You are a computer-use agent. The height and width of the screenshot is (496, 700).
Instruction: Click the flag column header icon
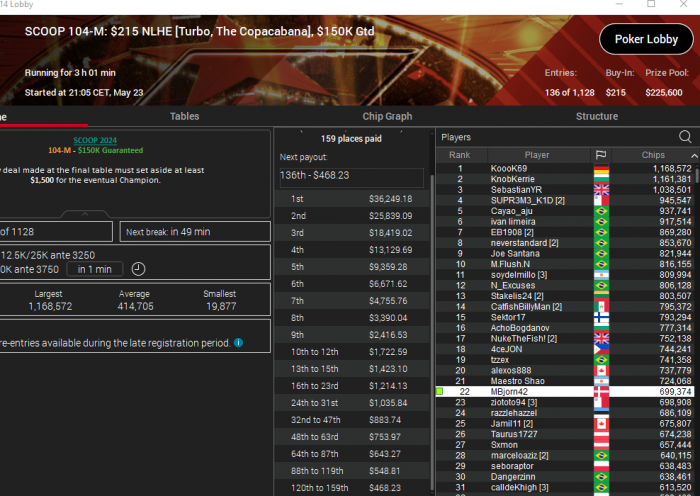pos(601,155)
